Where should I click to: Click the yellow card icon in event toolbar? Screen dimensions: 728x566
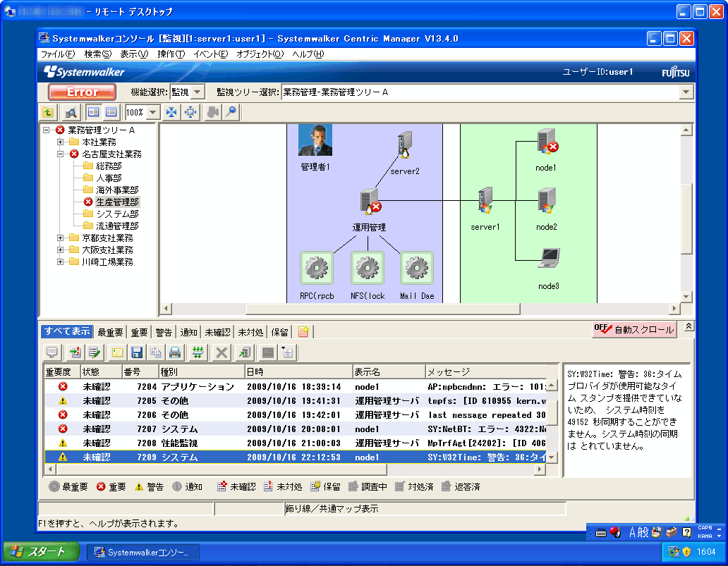click(x=118, y=352)
